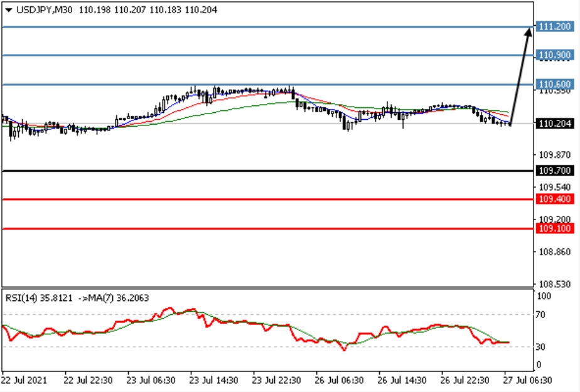Select the 23 Jul 14:30 time label
This screenshot has width=580, height=392.
[214, 380]
